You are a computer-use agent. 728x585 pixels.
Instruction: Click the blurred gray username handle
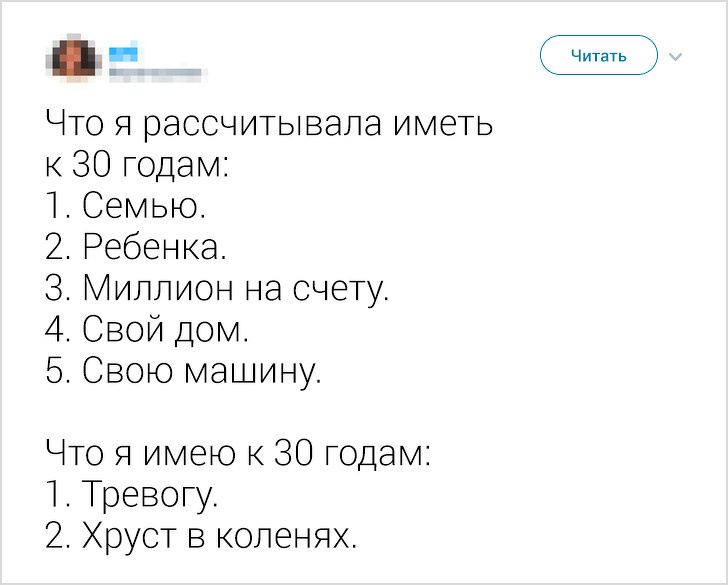point(152,72)
